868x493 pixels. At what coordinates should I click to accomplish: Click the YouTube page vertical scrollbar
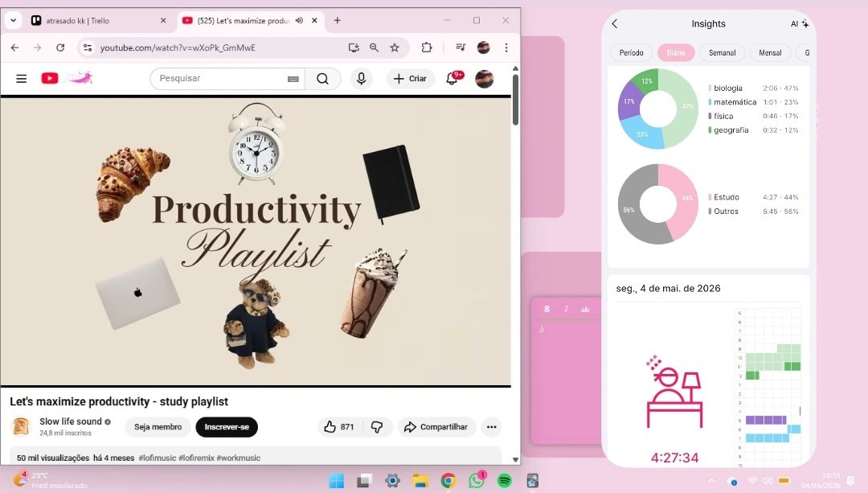515,100
